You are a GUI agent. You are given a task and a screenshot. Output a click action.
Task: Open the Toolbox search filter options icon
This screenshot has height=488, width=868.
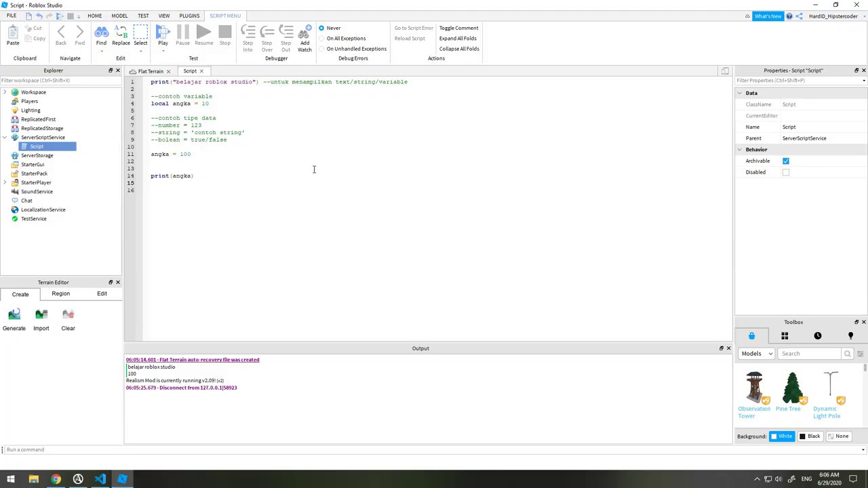(860, 354)
